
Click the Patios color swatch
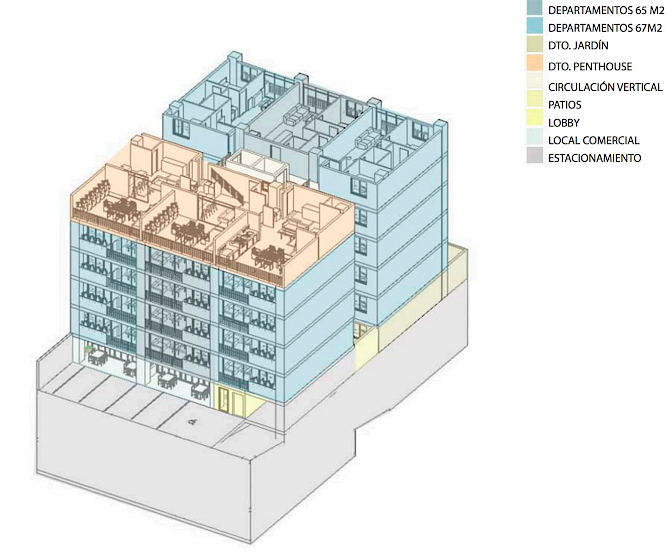[537, 104]
